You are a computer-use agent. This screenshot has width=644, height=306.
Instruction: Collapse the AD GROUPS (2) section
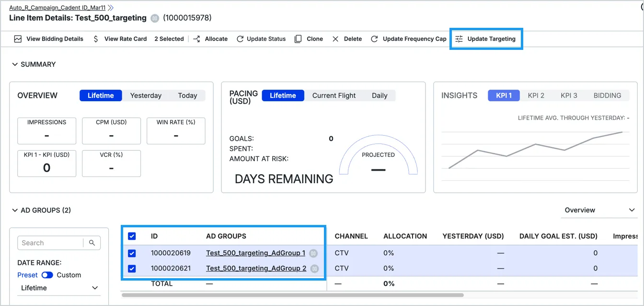pos(15,210)
